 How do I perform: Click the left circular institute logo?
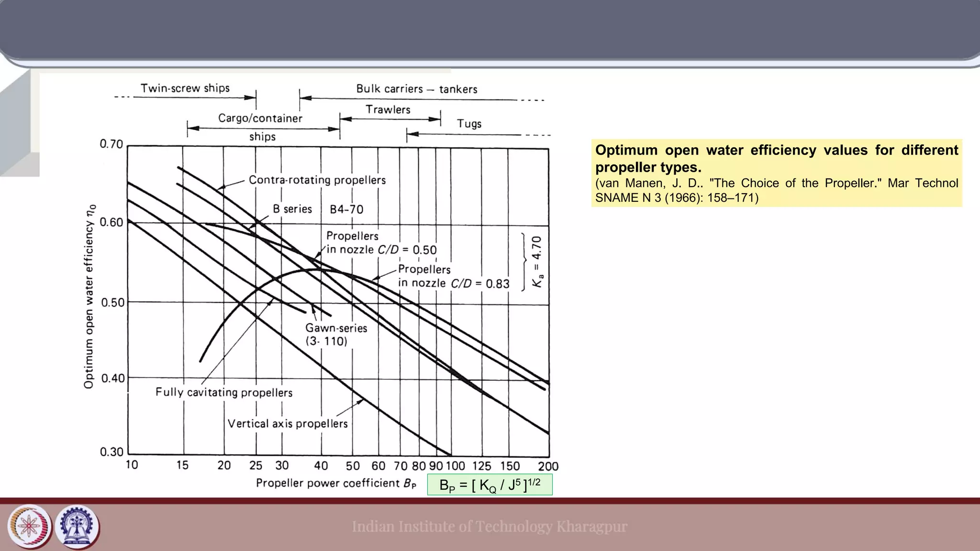30,527
